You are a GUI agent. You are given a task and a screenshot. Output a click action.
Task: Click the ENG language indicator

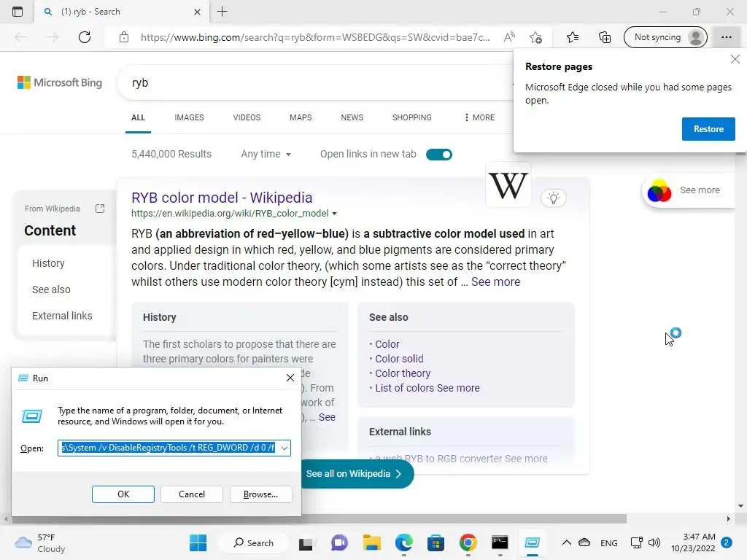point(609,542)
